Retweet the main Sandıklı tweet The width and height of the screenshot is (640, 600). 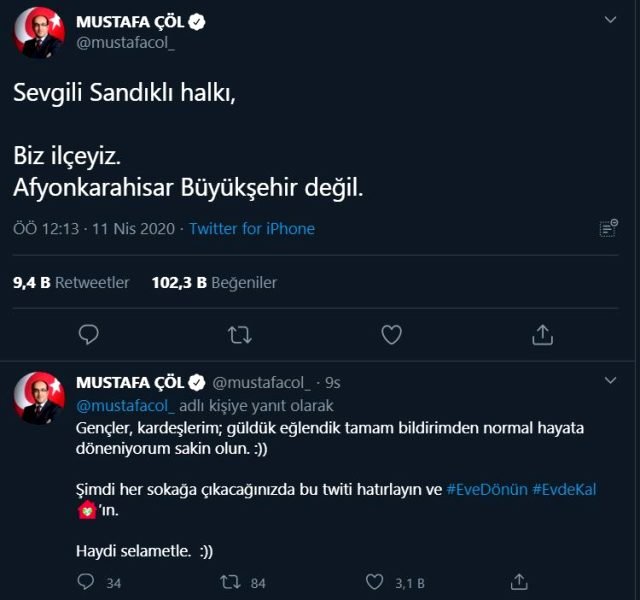[x=240, y=334]
